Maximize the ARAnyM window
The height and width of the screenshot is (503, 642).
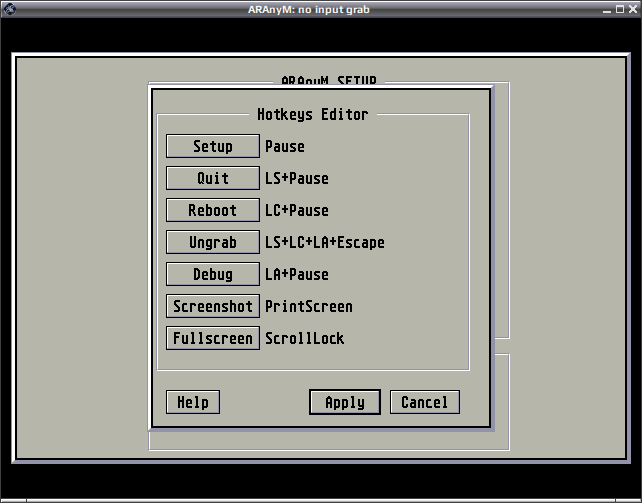click(x=620, y=9)
